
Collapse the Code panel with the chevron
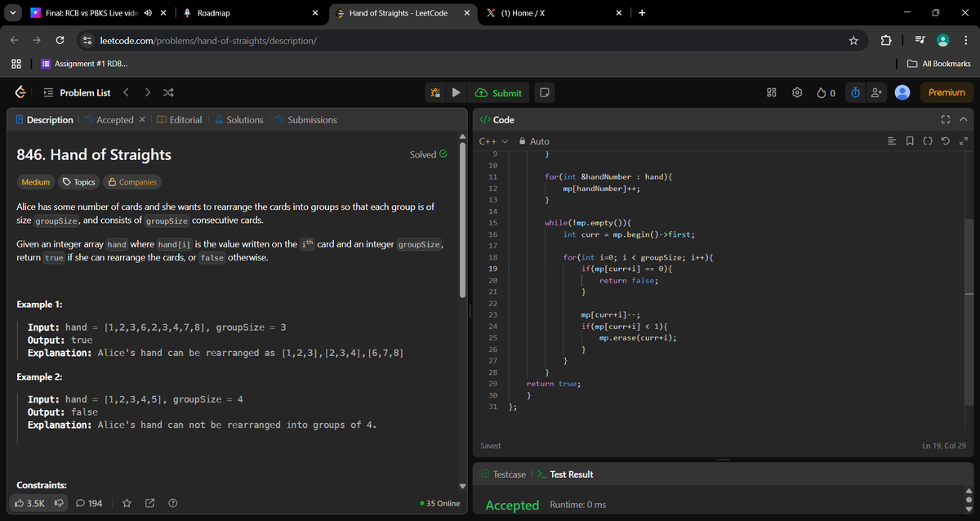(x=962, y=119)
